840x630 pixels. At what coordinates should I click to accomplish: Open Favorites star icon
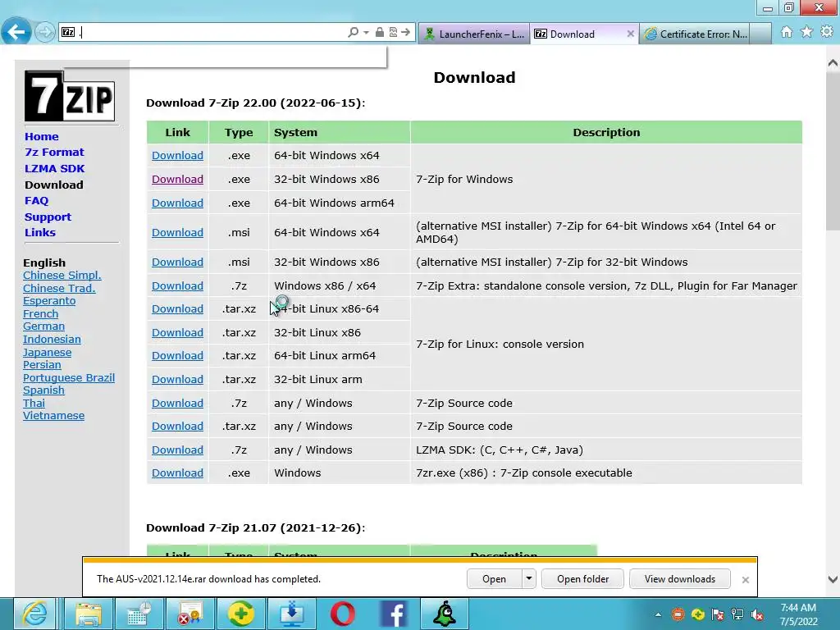[806, 32]
